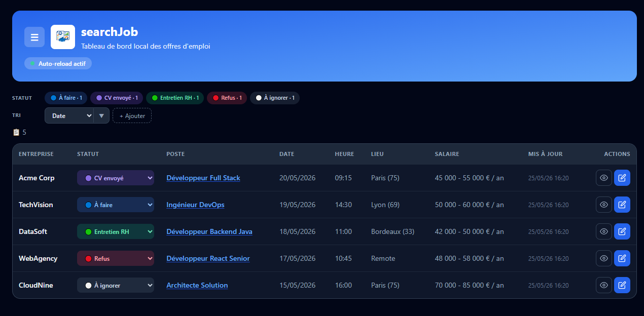Click the Statut column header

pyautogui.click(x=88, y=154)
